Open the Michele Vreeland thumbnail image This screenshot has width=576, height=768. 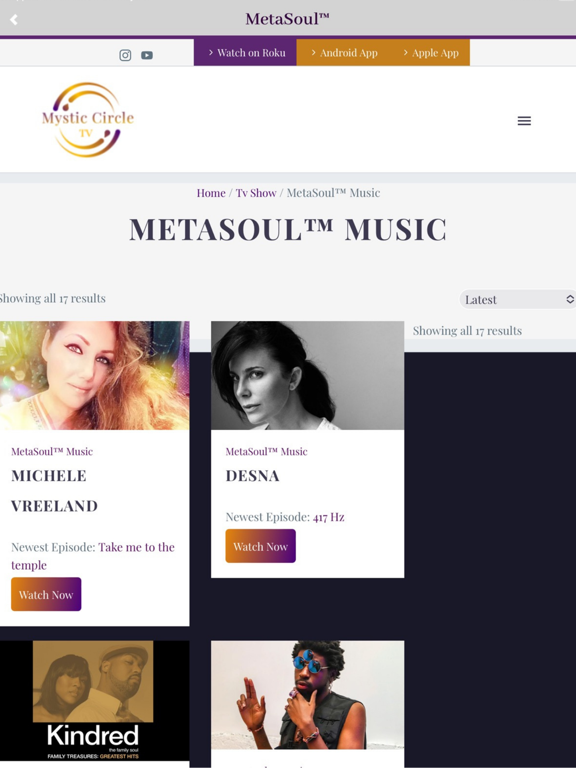[95, 375]
